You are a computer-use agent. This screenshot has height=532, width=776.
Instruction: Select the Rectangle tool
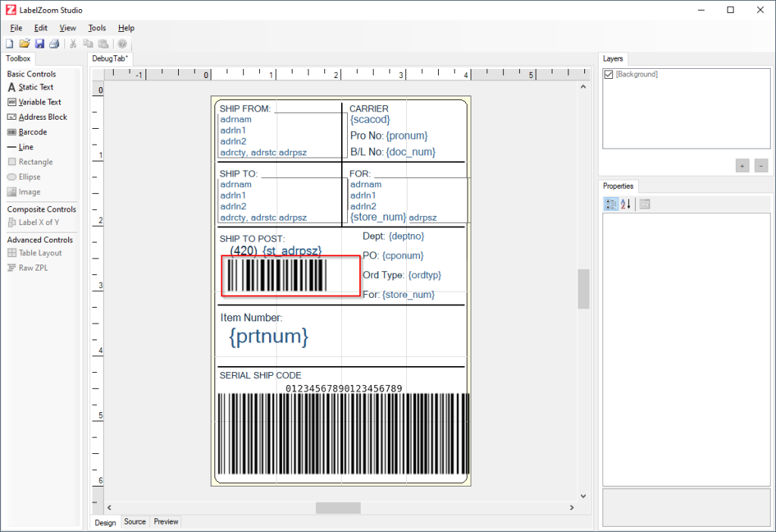30,162
